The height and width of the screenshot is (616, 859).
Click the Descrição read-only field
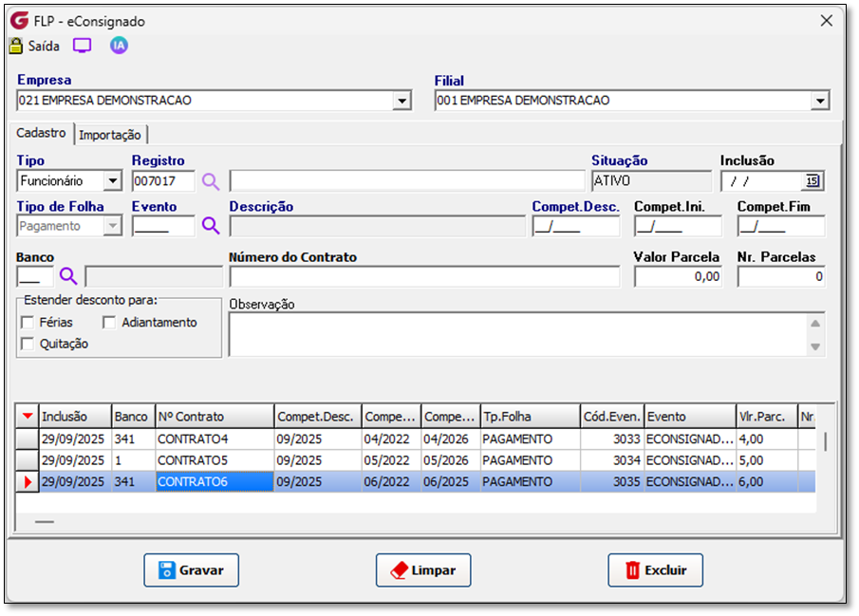click(378, 226)
